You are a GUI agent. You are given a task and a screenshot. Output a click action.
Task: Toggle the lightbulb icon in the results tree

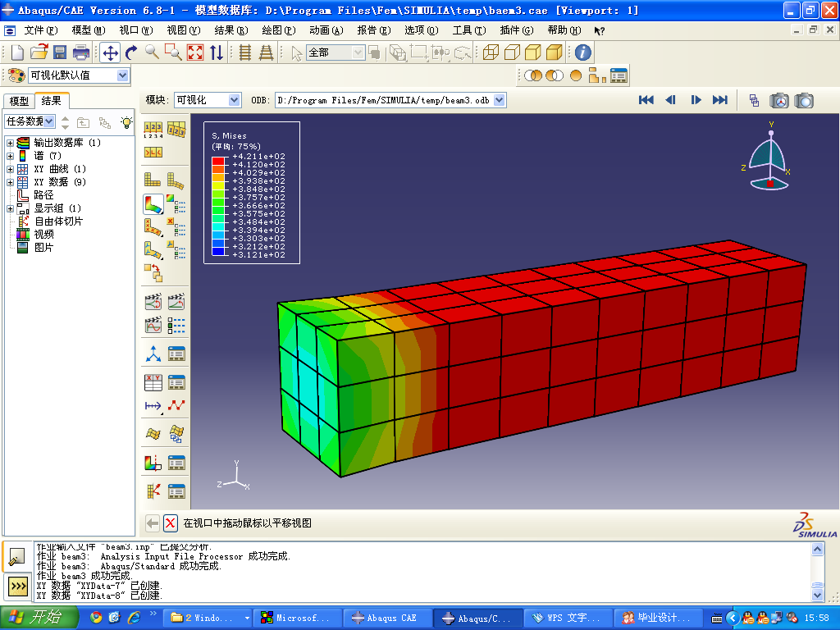tap(126, 122)
